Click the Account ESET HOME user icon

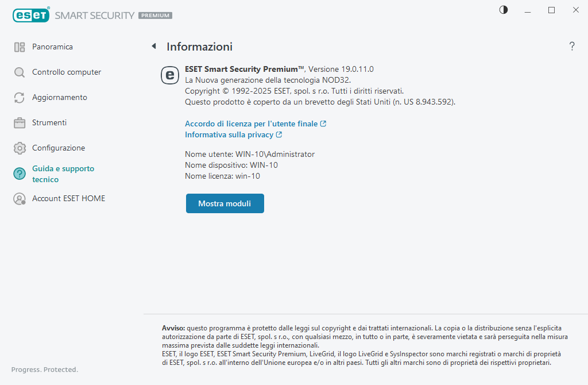coord(20,199)
